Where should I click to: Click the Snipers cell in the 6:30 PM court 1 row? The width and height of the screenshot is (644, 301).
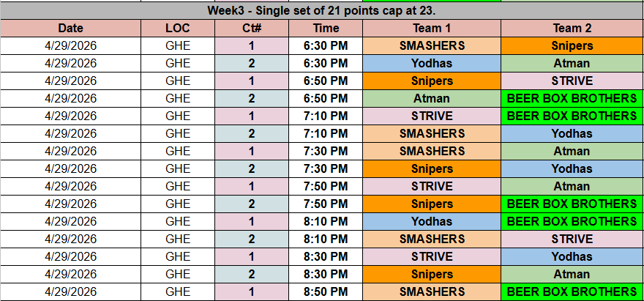point(572,46)
